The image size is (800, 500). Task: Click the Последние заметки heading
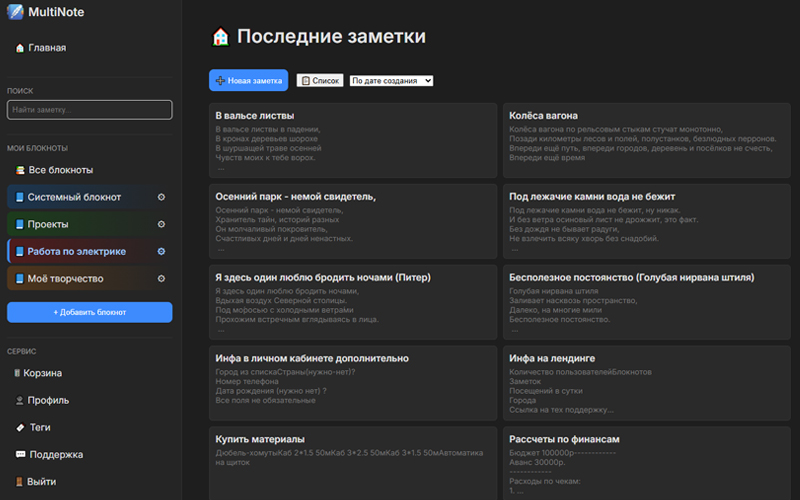331,37
